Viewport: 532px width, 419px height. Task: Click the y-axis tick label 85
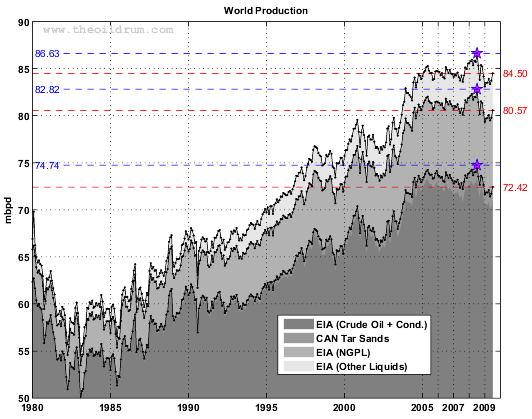[24, 69]
